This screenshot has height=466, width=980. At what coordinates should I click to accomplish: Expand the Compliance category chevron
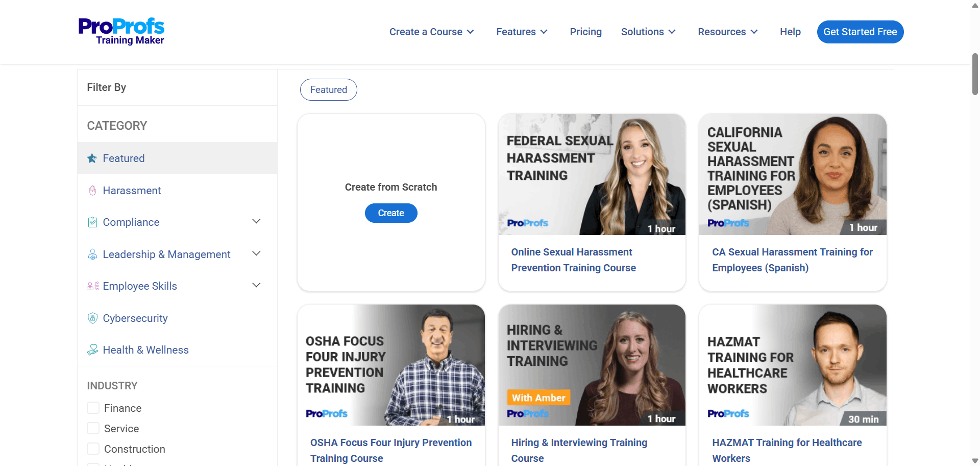click(x=256, y=221)
